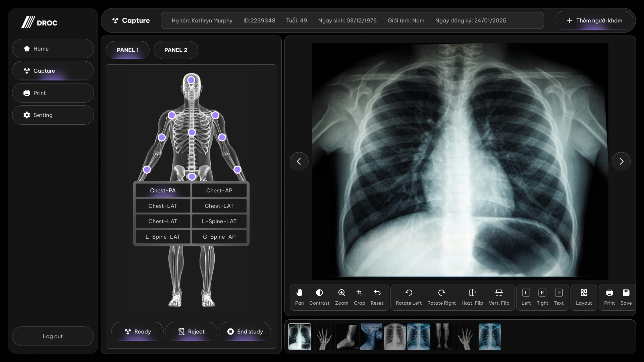Select the pelvis point on skeleton
Viewport: 644px width, 362px height.
(192, 177)
